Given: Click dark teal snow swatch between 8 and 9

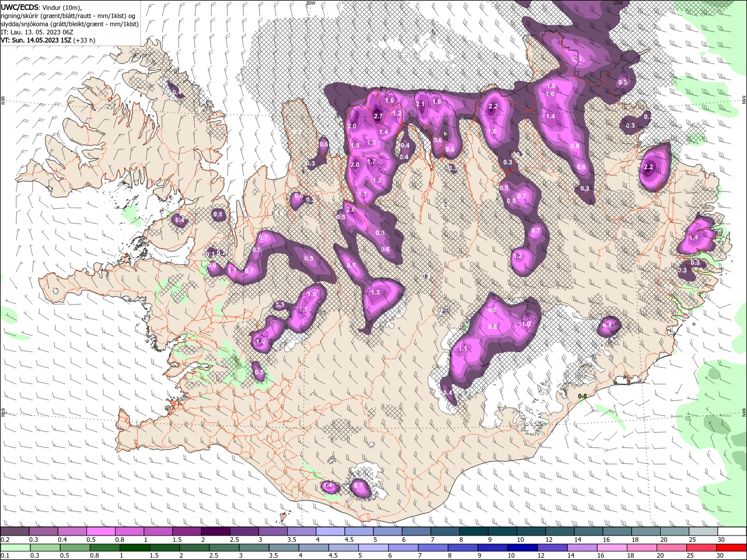Looking at the screenshot, I should 473,531.
